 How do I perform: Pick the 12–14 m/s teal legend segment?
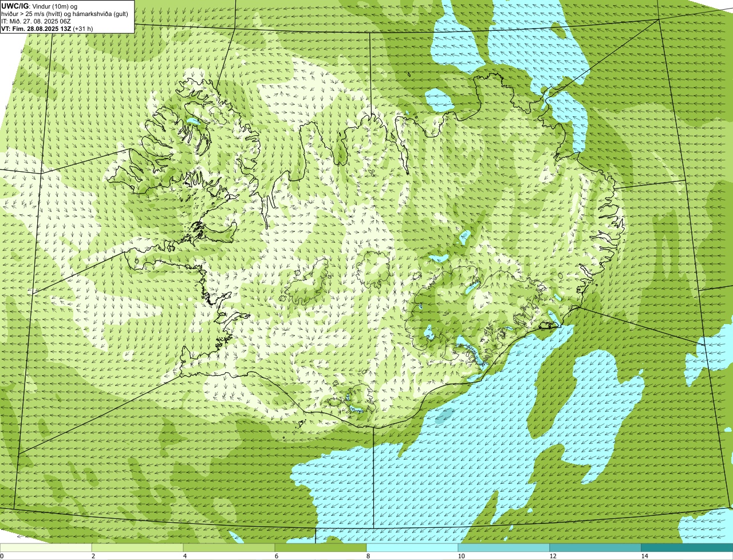[x=596, y=547]
